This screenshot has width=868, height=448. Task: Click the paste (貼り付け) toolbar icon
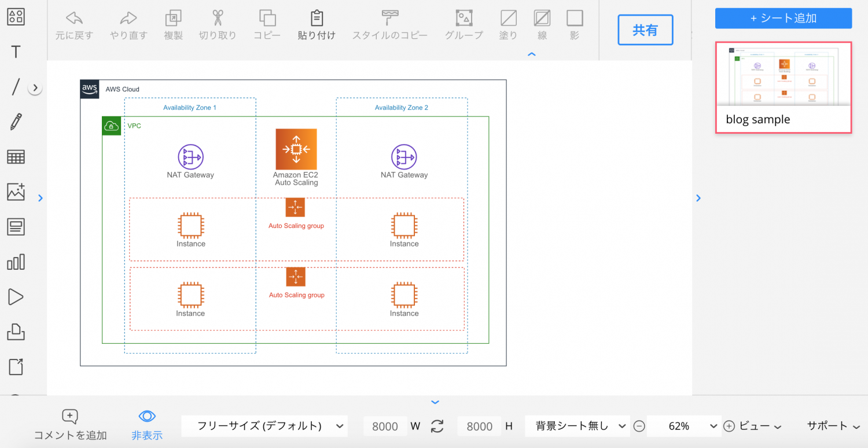click(x=317, y=25)
